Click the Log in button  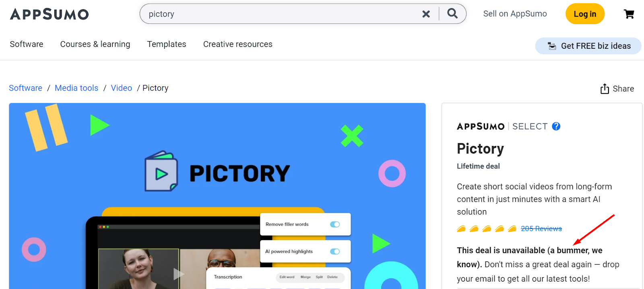point(585,14)
